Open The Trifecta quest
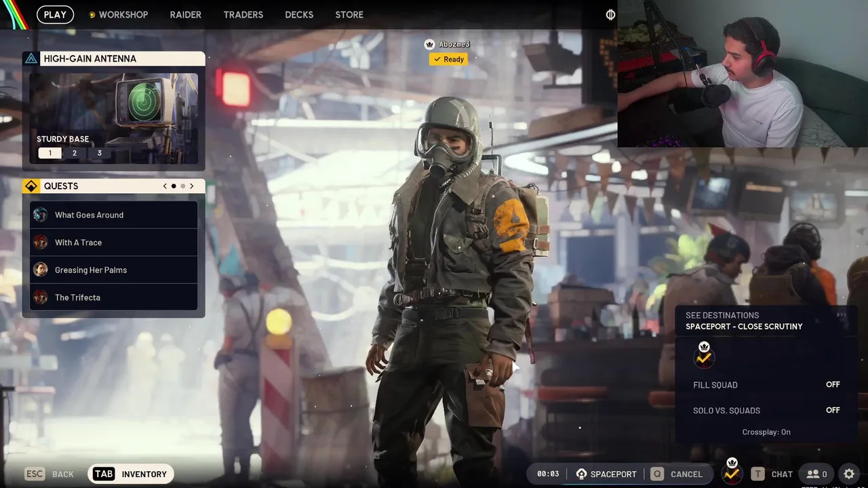The image size is (868, 488). 113,297
